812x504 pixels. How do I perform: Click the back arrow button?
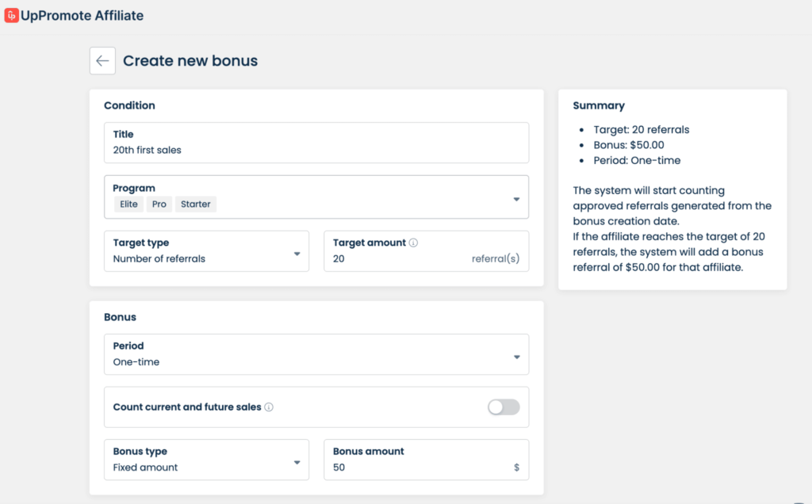coord(102,61)
